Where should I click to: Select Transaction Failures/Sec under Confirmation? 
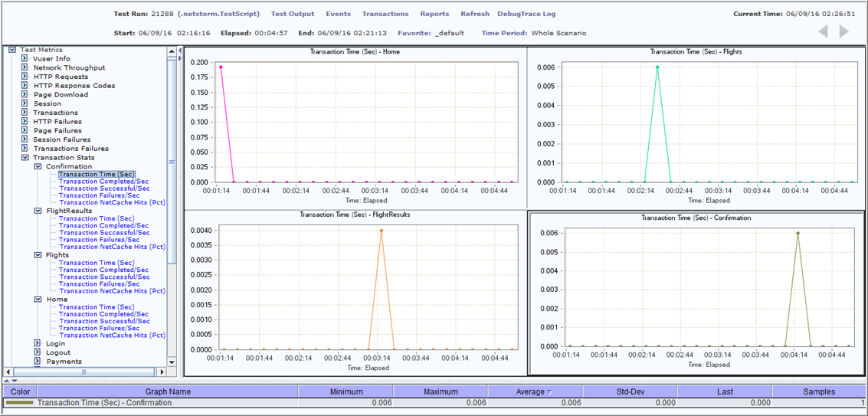click(x=99, y=195)
